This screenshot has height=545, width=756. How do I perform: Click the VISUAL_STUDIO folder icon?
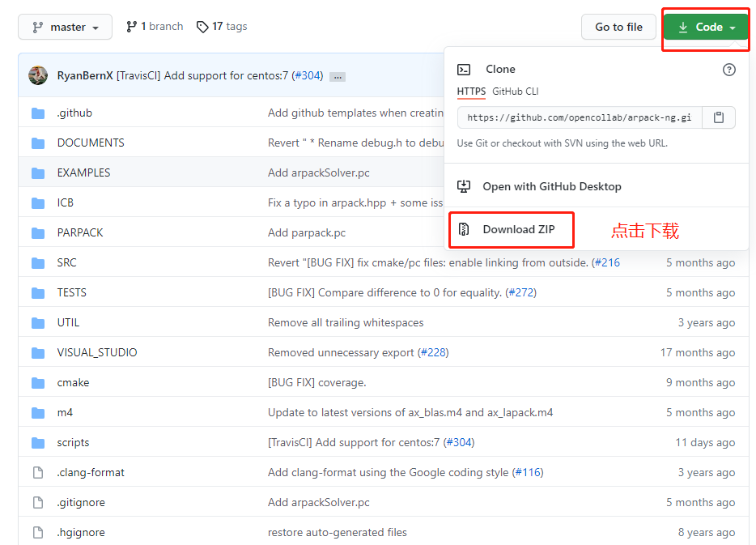click(x=38, y=353)
